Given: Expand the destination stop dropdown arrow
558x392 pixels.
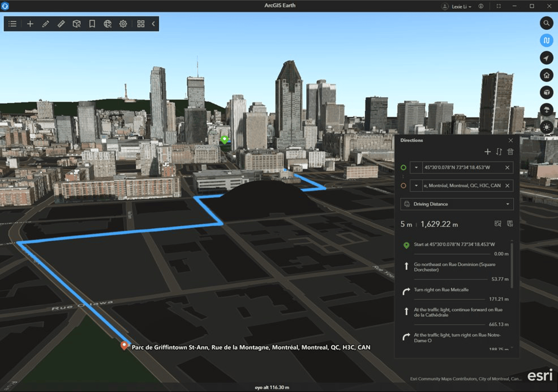Looking at the screenshot, I should point(416,186).
